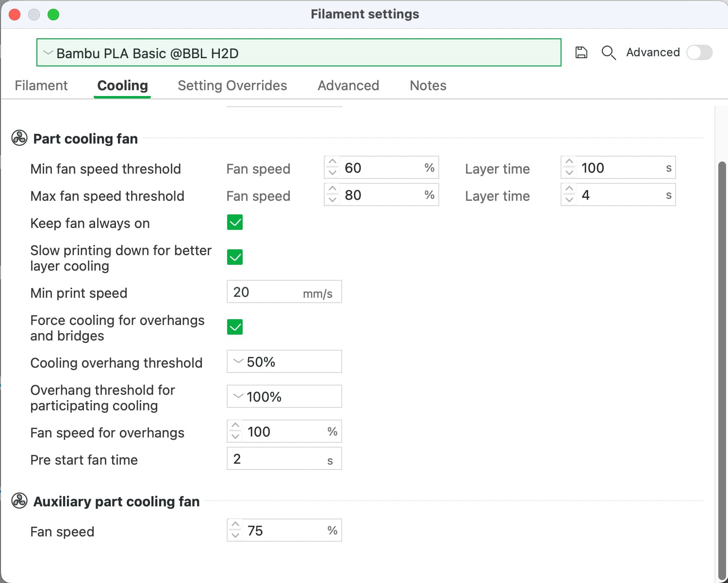This screenshot has width=728, height=583.
Task: Click the vertical scrollbar on the right
Action: pos(722,340)
